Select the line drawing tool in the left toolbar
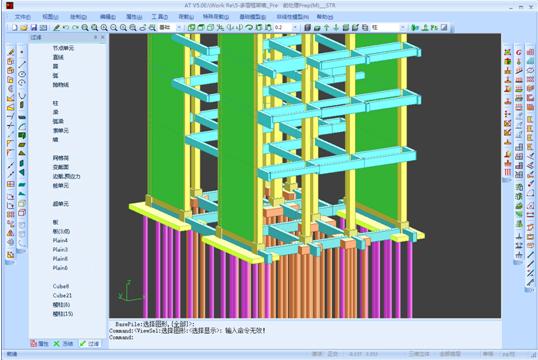 [x=22, y=64]
